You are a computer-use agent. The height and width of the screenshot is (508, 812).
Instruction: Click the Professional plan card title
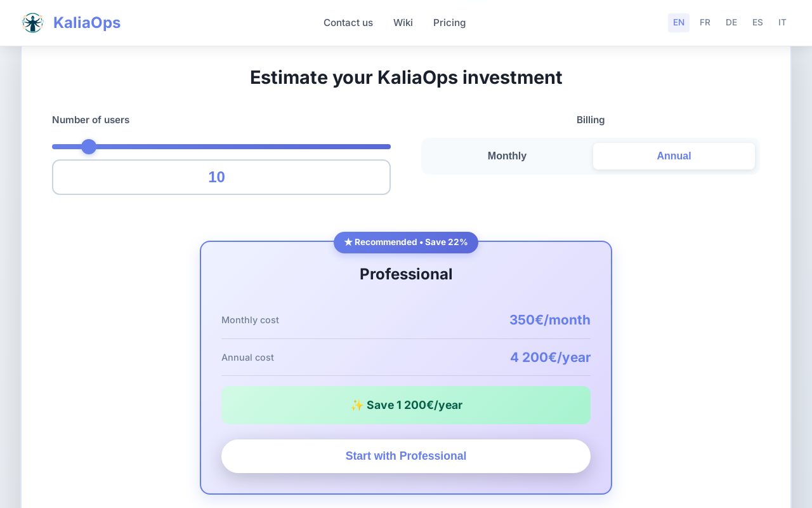click(406, 274)
